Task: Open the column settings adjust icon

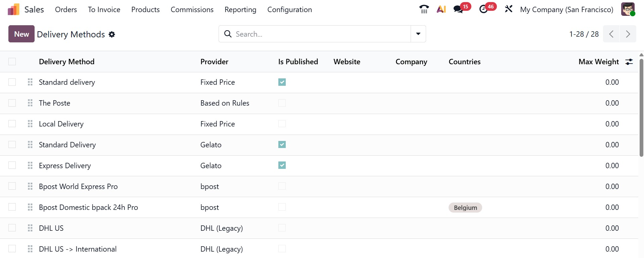Action: (629, 62)
